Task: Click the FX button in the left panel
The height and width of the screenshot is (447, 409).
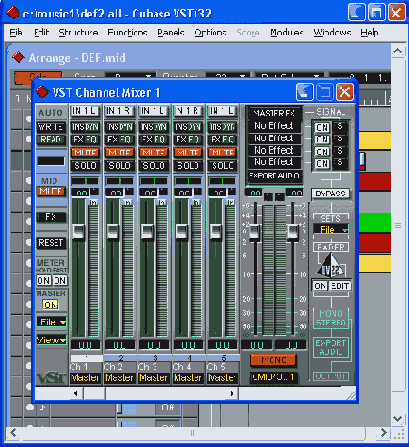Action: pos(51,217)
